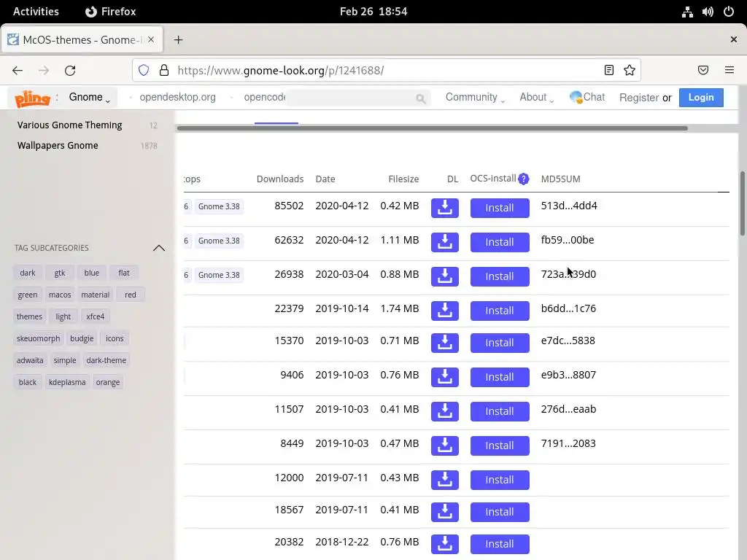Select the orange tag
The image size is (747, 560).
108,382
